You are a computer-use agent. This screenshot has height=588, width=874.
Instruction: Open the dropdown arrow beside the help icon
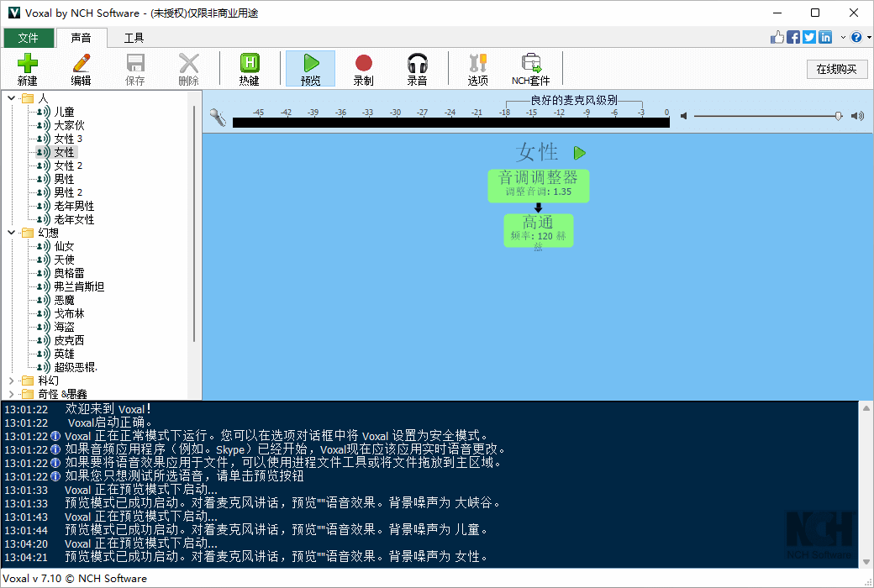pos(869,37)
